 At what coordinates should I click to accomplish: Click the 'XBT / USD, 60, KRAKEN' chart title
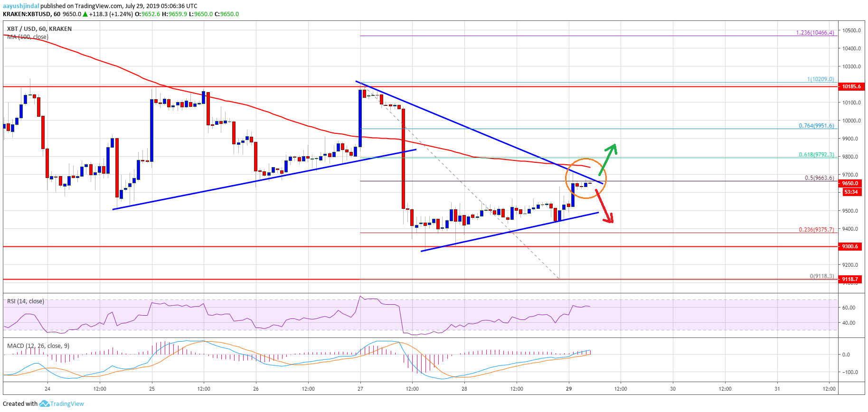tap(39, 29)
